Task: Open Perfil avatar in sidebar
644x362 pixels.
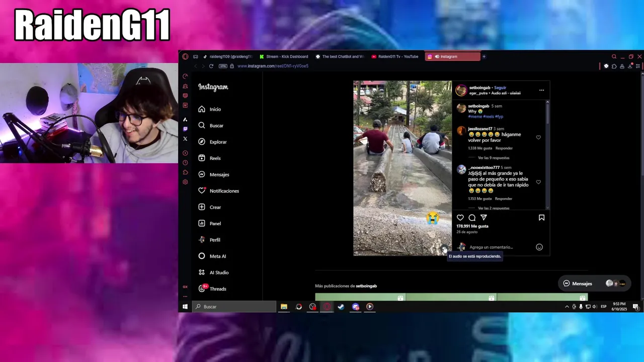Action: click(202, 240)
